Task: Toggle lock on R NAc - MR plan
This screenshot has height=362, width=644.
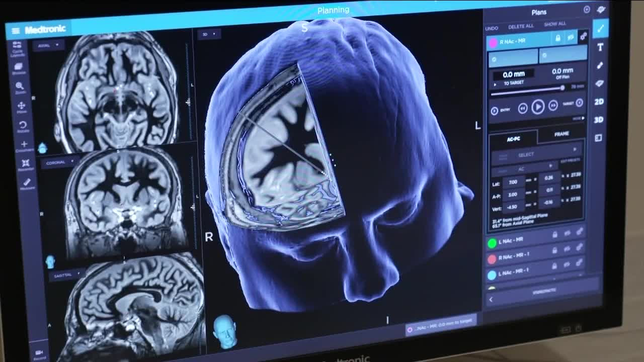Action: coord(558,38)
